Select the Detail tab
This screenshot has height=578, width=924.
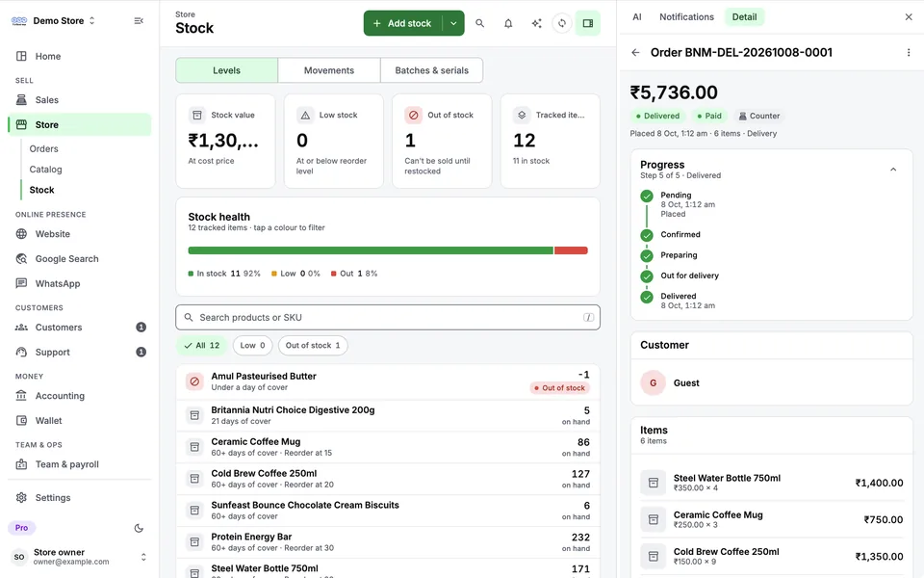[744, 17]
